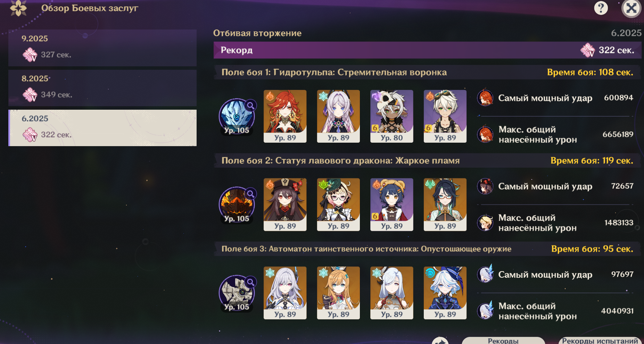Click the record difficulty badge beside 322 сек.
The width and height of the screenshot is (644, 344).
coord(588,50)
